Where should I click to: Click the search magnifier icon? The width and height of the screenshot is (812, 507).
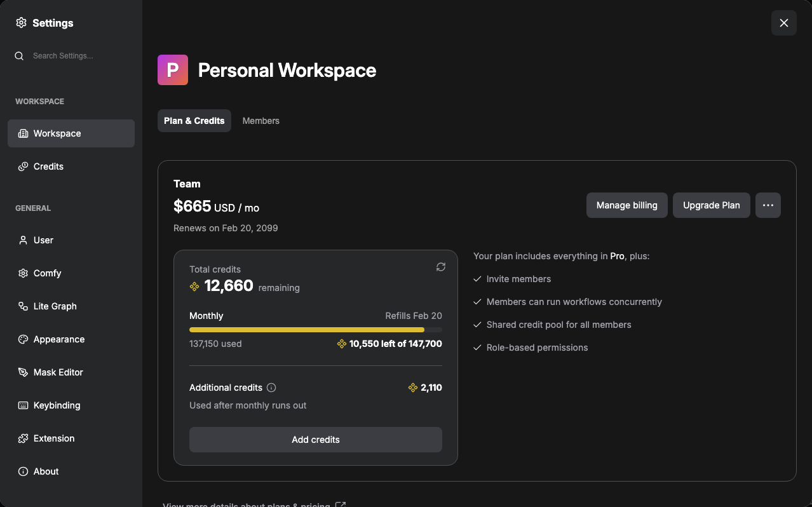pos(19,56)
